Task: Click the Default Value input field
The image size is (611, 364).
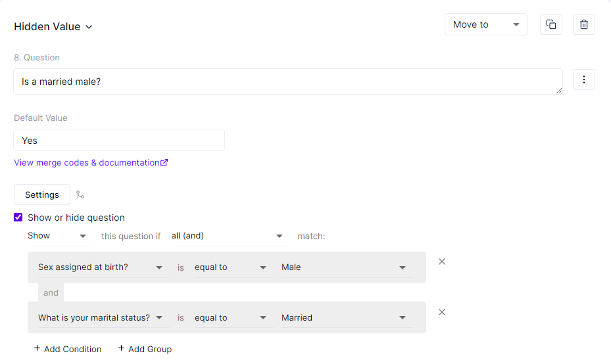Action: coord(119,141)
